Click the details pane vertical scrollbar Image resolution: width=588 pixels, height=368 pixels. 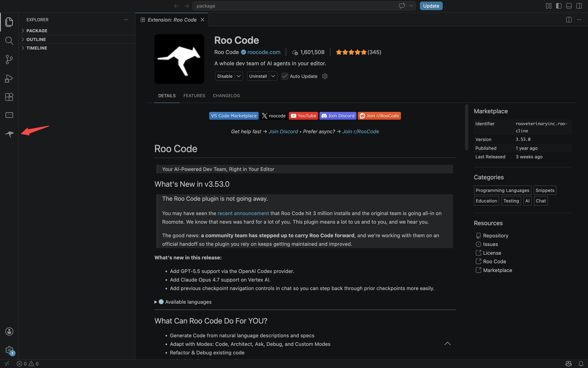point(466,127)
